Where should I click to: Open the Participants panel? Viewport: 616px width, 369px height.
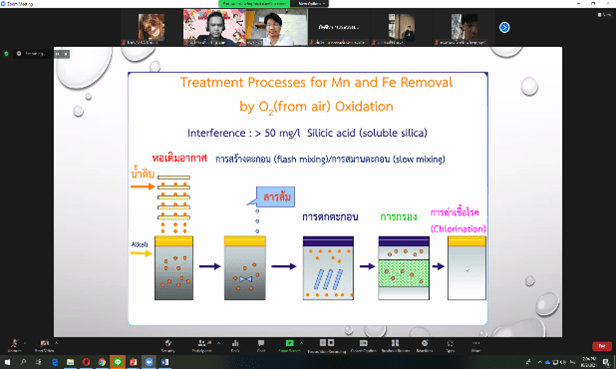202,345
